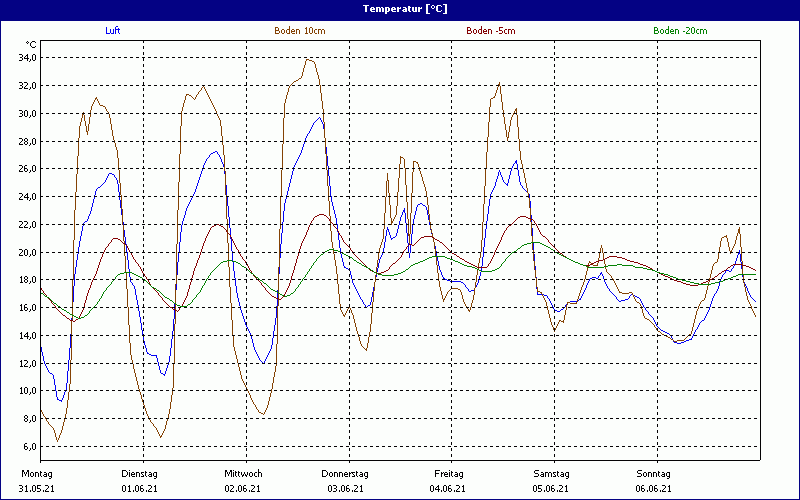Select the 'Boden 10cm' legend label
Screen dimensions: 800x500
[x=300, y=31]
